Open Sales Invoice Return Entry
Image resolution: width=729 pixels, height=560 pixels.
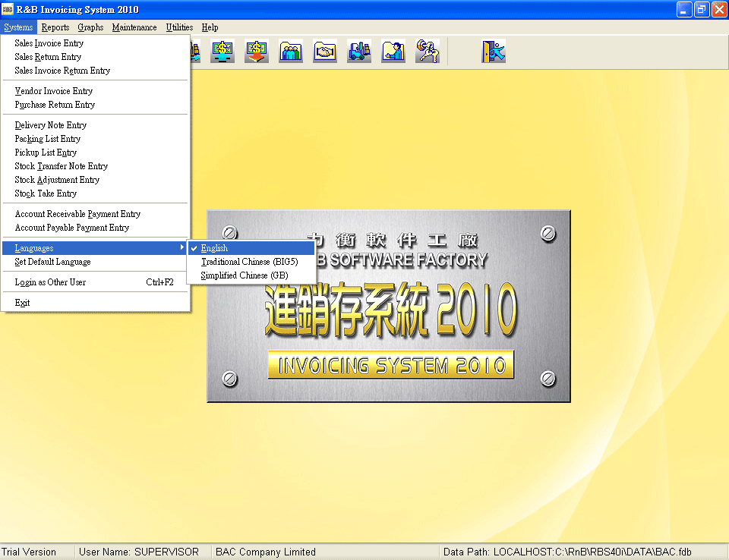pyautogui.click(x=96, y=71)
